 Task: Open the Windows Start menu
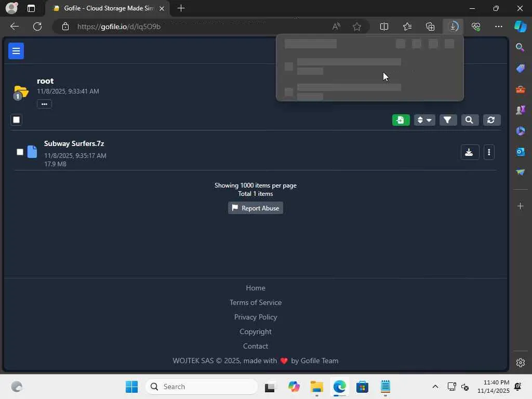click(x=131, y=387)
